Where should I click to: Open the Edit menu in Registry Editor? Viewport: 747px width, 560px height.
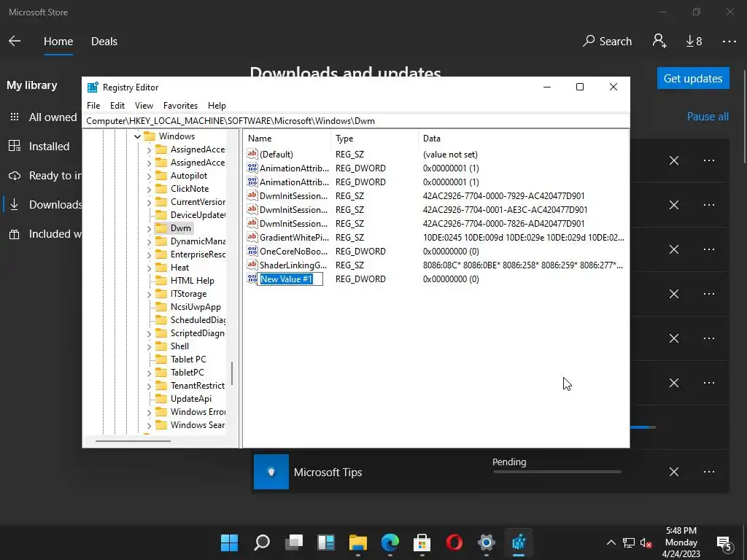(x=117, y=106)
